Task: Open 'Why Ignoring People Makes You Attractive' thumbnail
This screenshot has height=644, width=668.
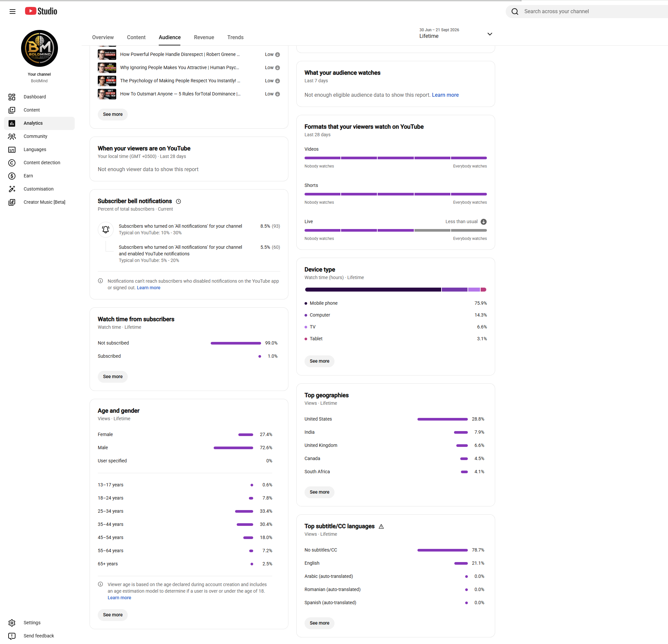Action: pyautogui.click(x=107, y=68)
